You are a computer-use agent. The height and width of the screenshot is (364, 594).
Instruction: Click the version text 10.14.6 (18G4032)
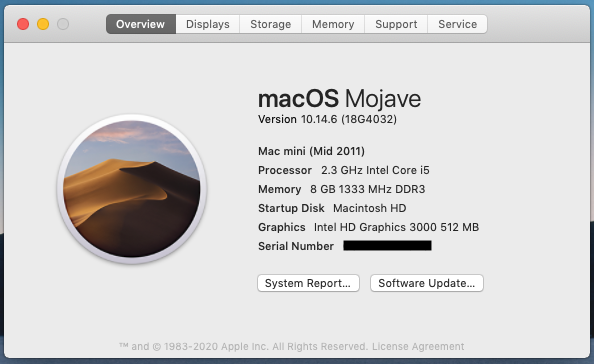click(x=349, y=119)
